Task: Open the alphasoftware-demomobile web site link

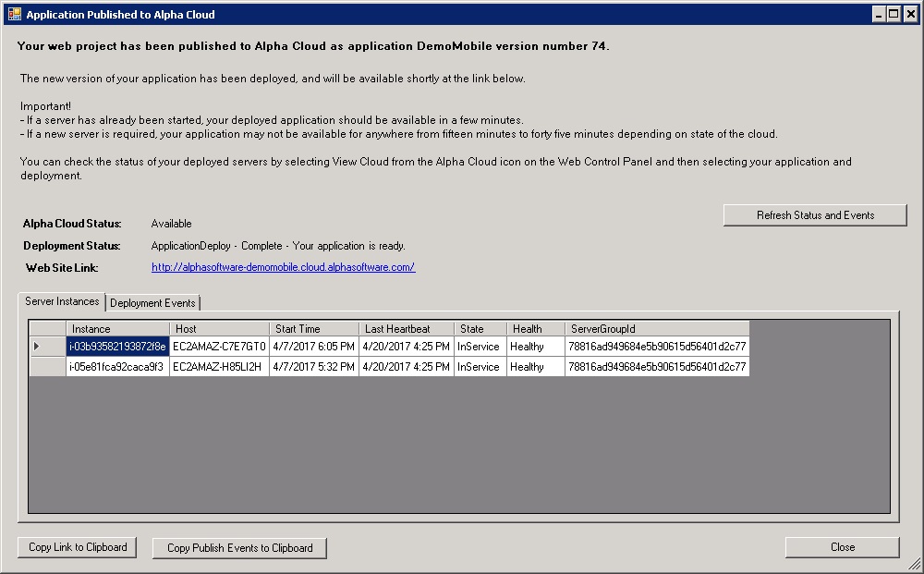Action: click(283, 267)
